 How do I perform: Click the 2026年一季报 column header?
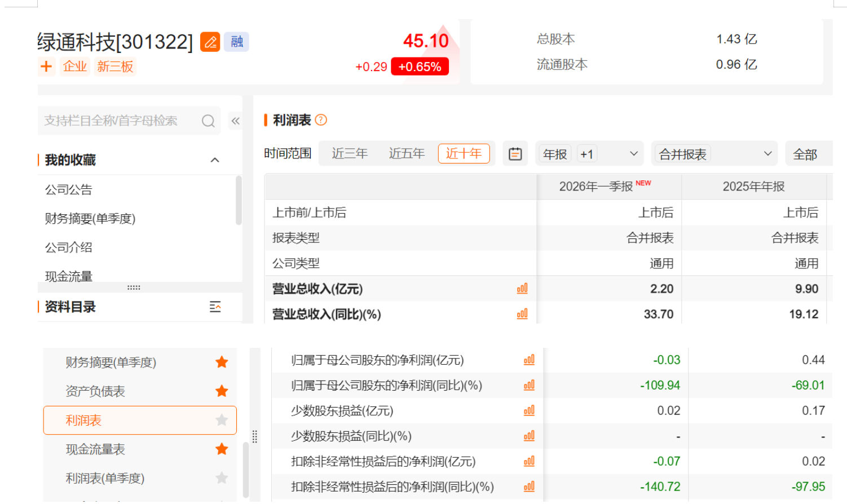pyautogui.click(x=609, y=187)
